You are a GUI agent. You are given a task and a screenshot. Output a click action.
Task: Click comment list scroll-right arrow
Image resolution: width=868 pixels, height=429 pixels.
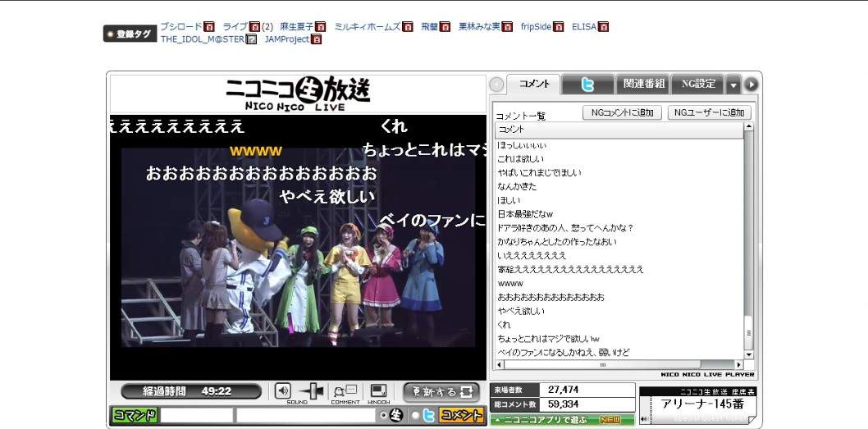click(x=738, y=365)
